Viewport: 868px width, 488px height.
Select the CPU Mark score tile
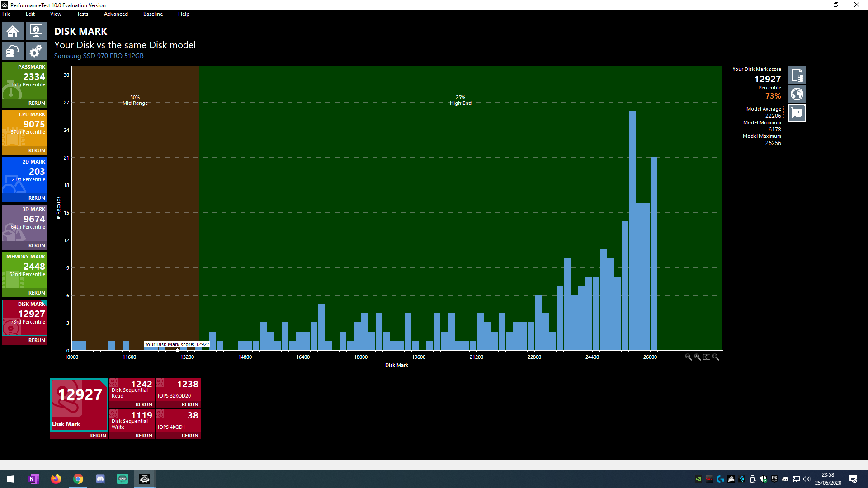(25, 129)
